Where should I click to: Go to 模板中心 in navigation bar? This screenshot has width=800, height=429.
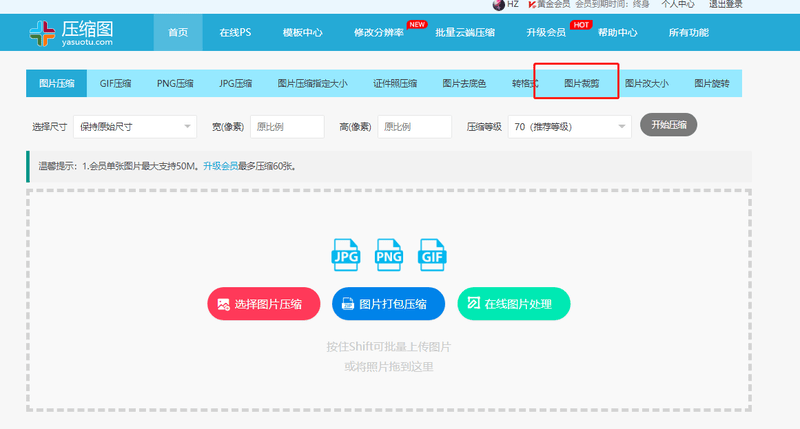pyautogui.click(x=303, y=33)
